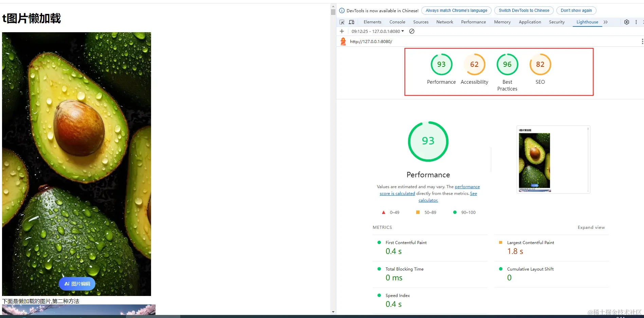The image size is (644, 318).
Task: Click the t图片懒加载 page heading
Action: tap(32, 18)
